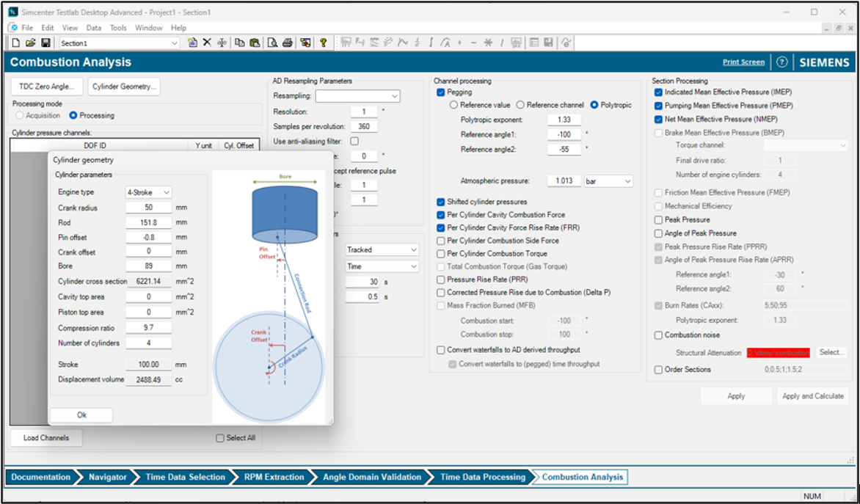
Task: Click the red Structural Attenuation path field
Action: [x=779, y=353]
